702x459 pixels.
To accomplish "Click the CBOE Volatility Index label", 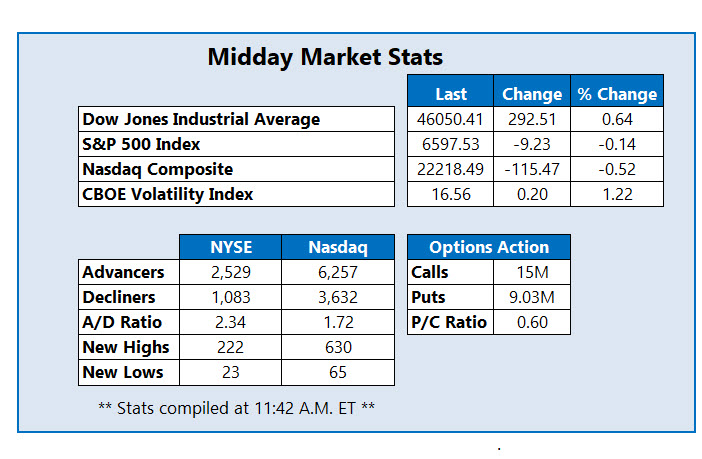I will point(168,194).
